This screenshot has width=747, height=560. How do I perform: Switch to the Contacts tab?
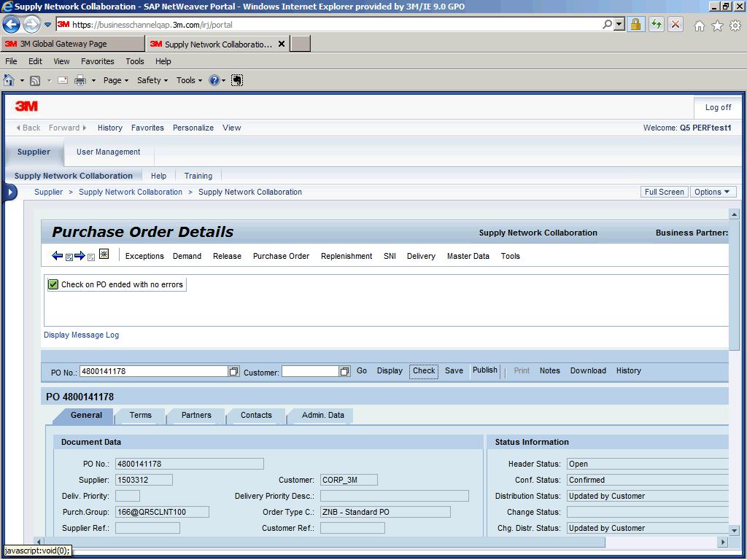coord(256,415)
